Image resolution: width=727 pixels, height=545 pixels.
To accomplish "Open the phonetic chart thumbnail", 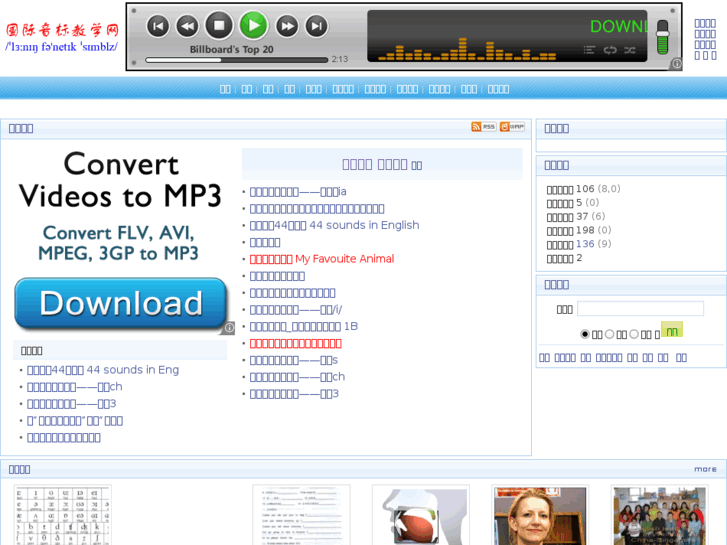I will pyautogui.click(x=63, y=515).
